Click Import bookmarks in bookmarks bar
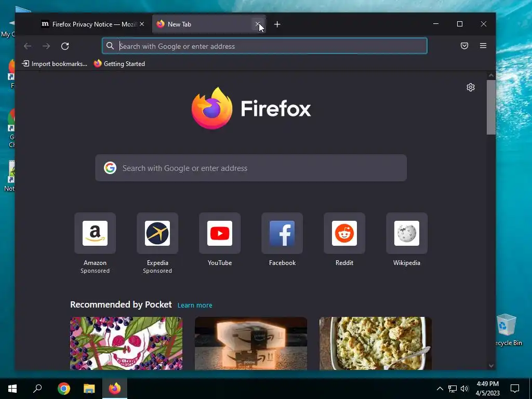Viewport: 532px width, 399px height. pyautogui.click(x=55, y=64)
